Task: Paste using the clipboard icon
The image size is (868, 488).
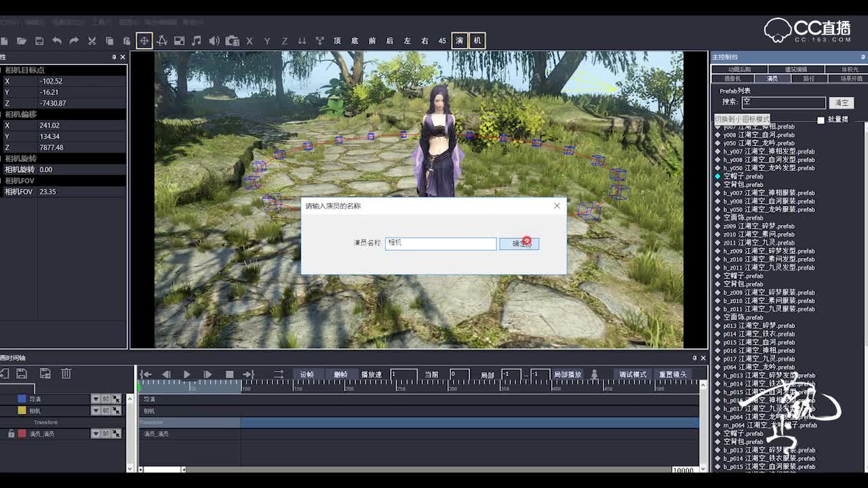Action: pos(127,41)
